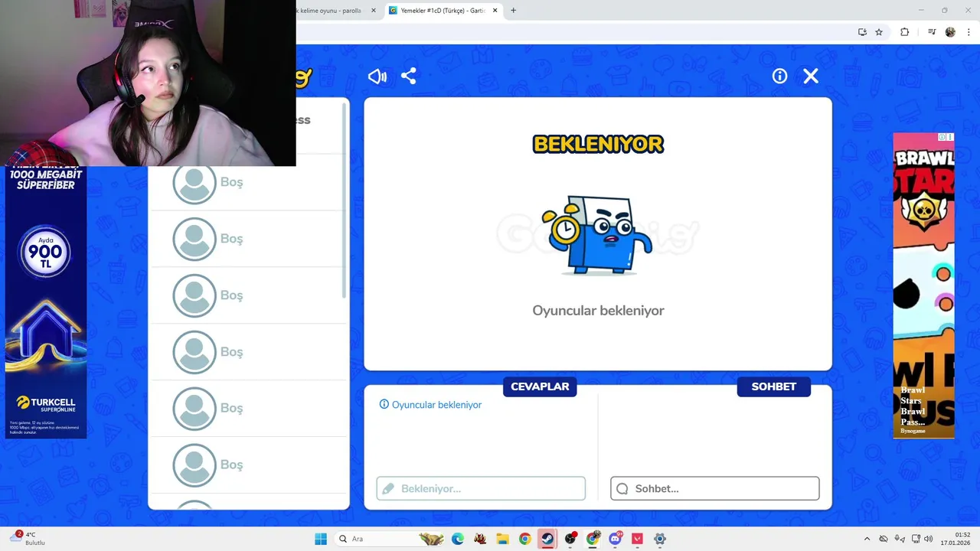Click the install app icon in the address bar
Viewport: 980px width, 551px height.
pyautogui.click(x=862, y=32)
